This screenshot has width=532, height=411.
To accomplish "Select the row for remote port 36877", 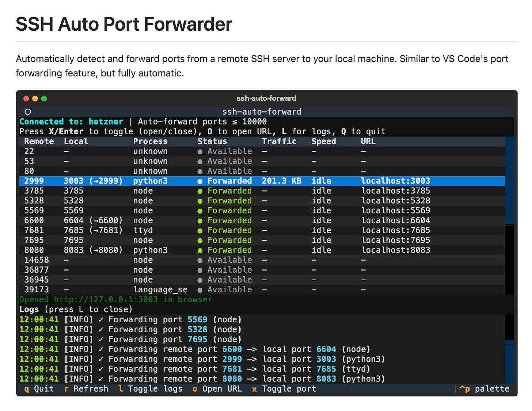I will click(x=262, y=270).
